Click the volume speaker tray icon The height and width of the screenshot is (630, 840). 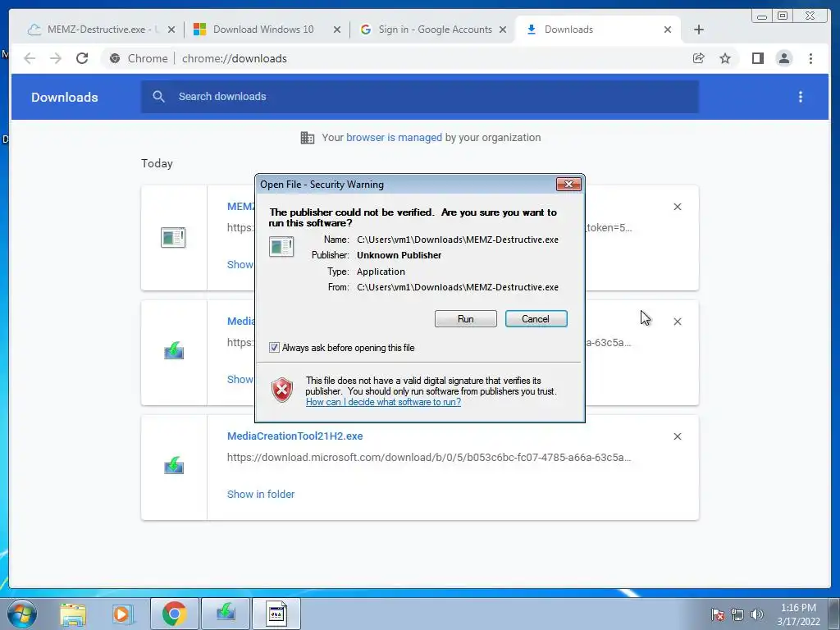[757, 614]
